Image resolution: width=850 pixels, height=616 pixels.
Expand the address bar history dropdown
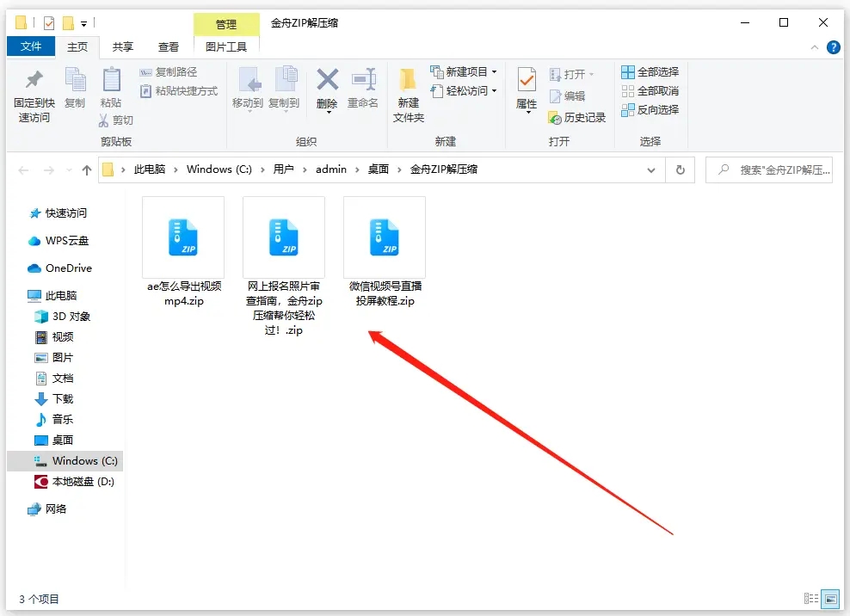point(651,170)
